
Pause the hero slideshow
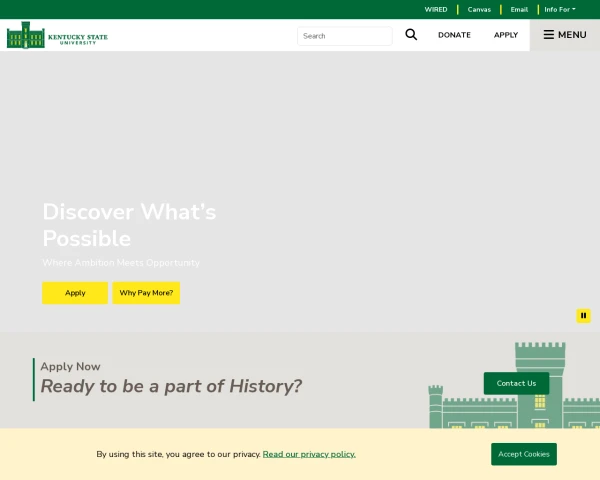pyautogui.click(x=583, y=316)
